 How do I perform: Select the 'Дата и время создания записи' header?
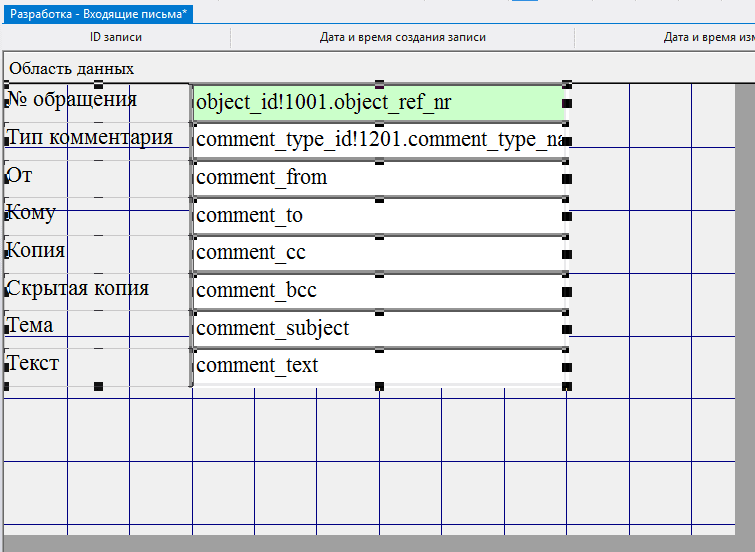click(402, 38)
